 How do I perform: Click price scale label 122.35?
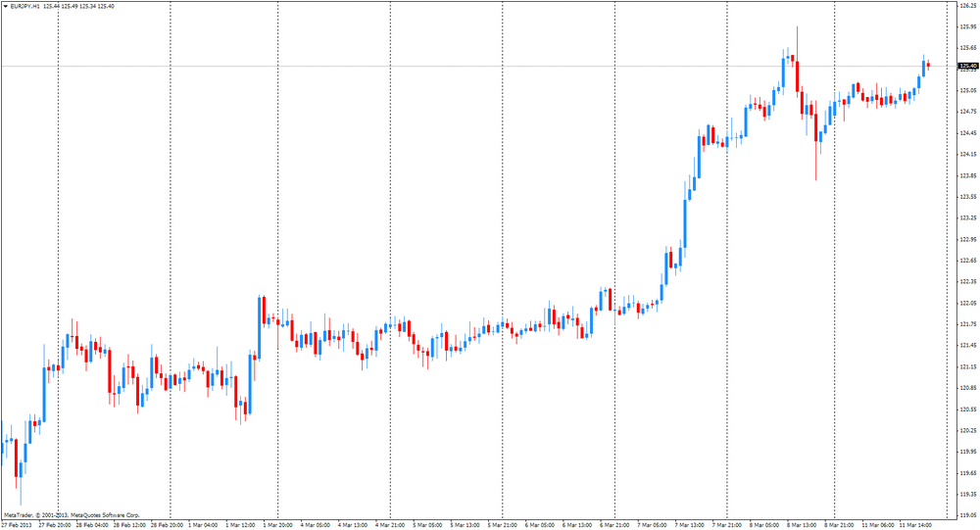[x=968, y=281]
